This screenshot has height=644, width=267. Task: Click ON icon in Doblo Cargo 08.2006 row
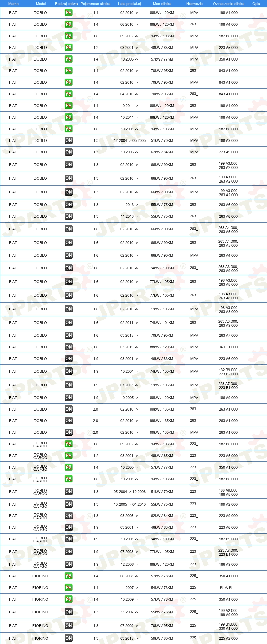pos(69,516)
